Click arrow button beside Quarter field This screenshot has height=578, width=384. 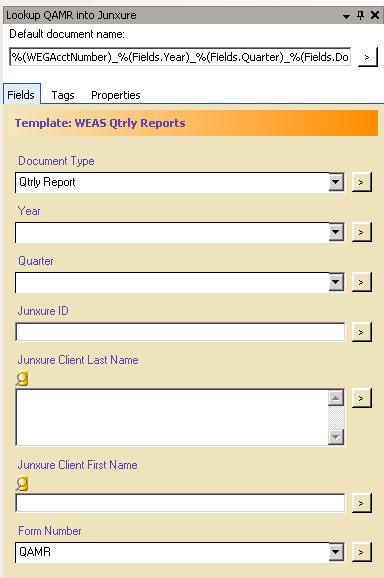point(362,282)
